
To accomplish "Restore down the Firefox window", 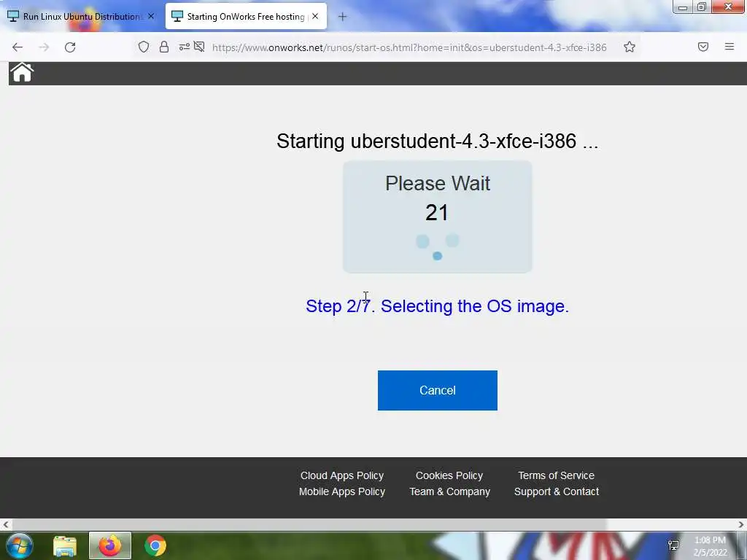I will click(702, 7).
